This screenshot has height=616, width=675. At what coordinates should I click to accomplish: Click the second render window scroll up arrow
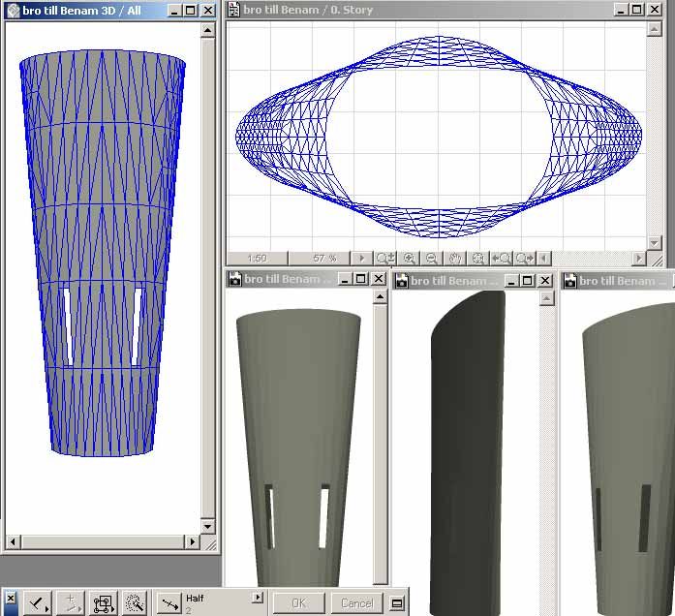click(x=547, y=298)
